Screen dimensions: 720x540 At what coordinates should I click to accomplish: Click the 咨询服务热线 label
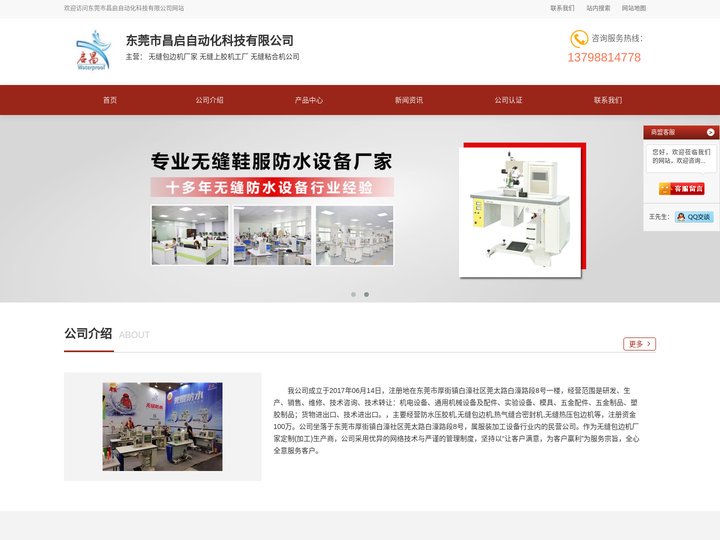[x=617, y=39]
